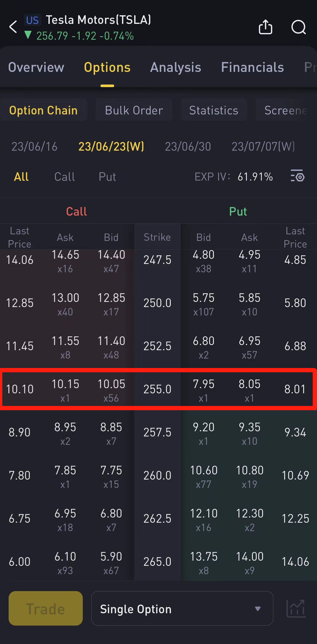Select expiry date 23/06/30
This screenshot has width=317, height=644.
click(188, 147)
